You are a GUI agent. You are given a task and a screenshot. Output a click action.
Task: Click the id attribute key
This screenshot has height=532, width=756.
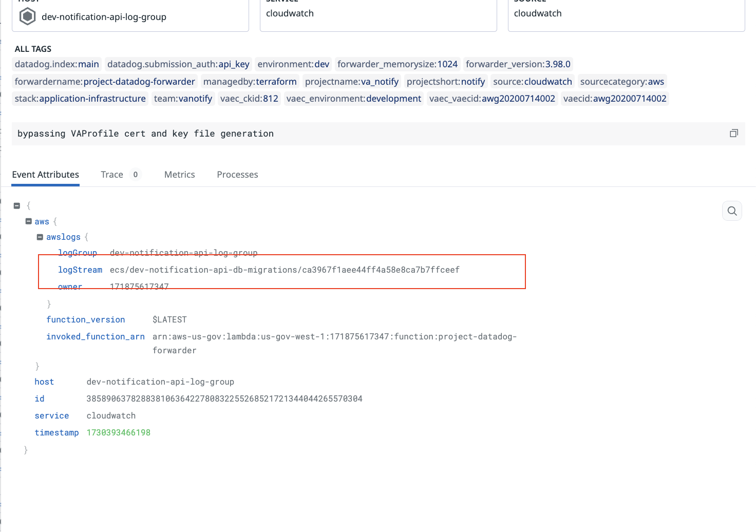[x=40, y=399]
